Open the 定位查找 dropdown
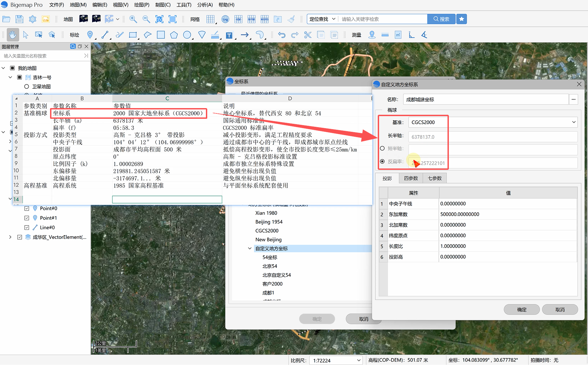Screen dimensions: 588x365 (322, 19)
